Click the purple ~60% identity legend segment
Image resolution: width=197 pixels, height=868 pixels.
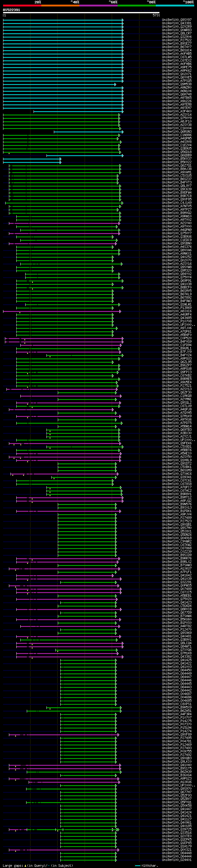98,6
